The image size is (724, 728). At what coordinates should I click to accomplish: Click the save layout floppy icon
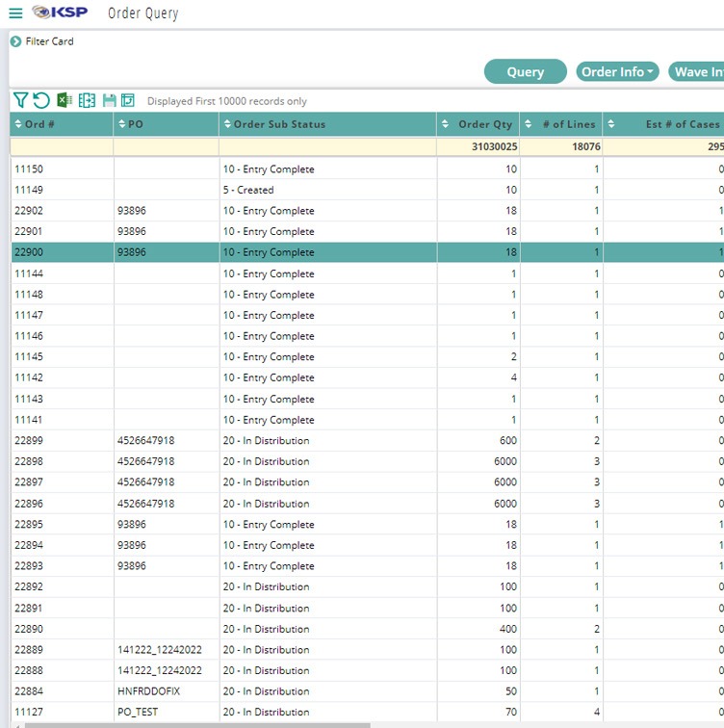coord(109,100)
